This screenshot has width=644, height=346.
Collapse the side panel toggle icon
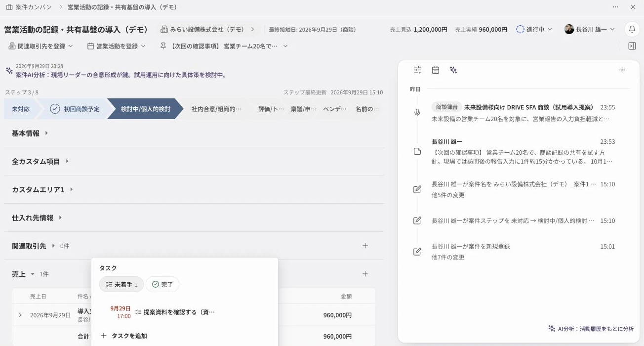[x=632, y=46]
